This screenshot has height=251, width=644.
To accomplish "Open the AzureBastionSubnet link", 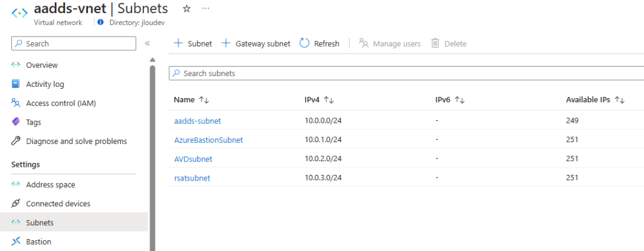I will point(209,140).
